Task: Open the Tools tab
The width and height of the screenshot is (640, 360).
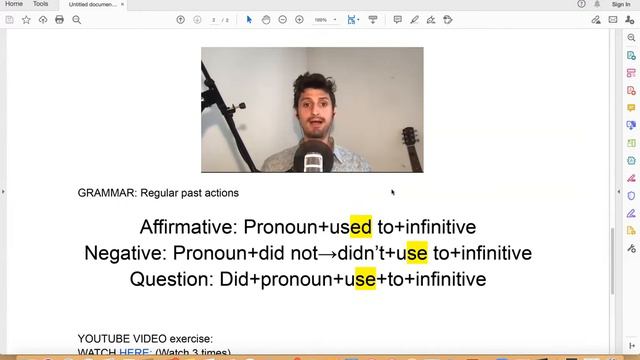Action: [x=40, y=4]
